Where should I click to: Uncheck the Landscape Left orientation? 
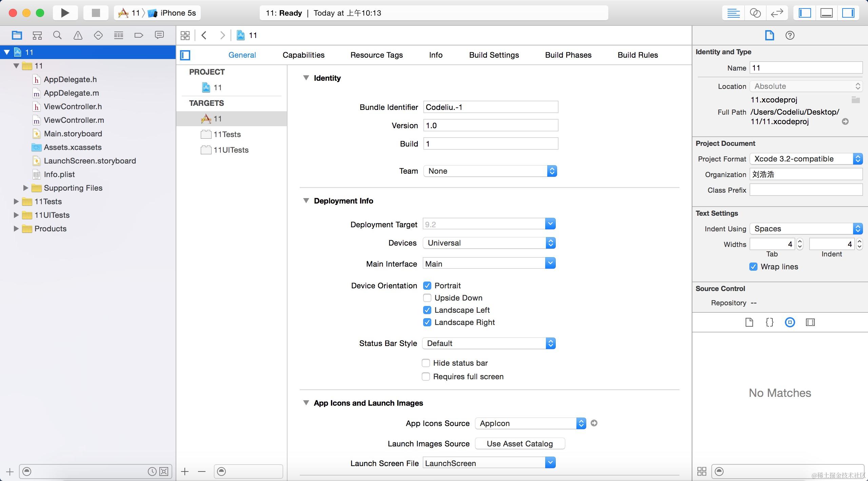[x=427, y=310]
